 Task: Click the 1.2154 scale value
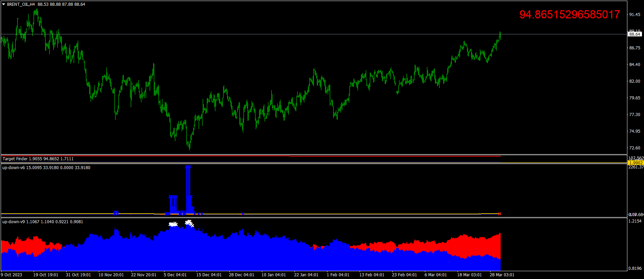(635, 221)
